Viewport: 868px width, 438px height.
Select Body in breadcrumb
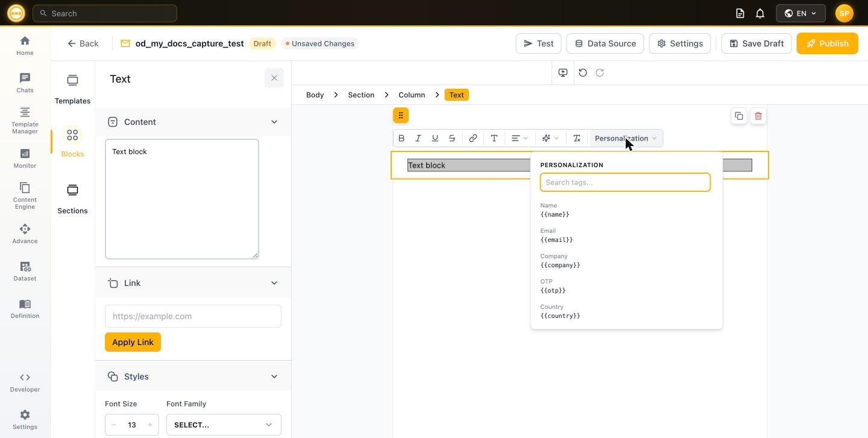click(315, 95)
